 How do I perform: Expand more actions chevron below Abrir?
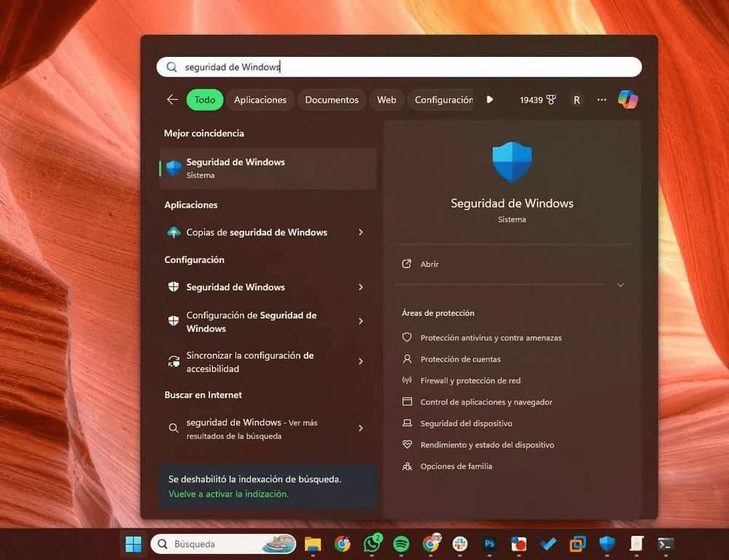[x=620, y=284]
